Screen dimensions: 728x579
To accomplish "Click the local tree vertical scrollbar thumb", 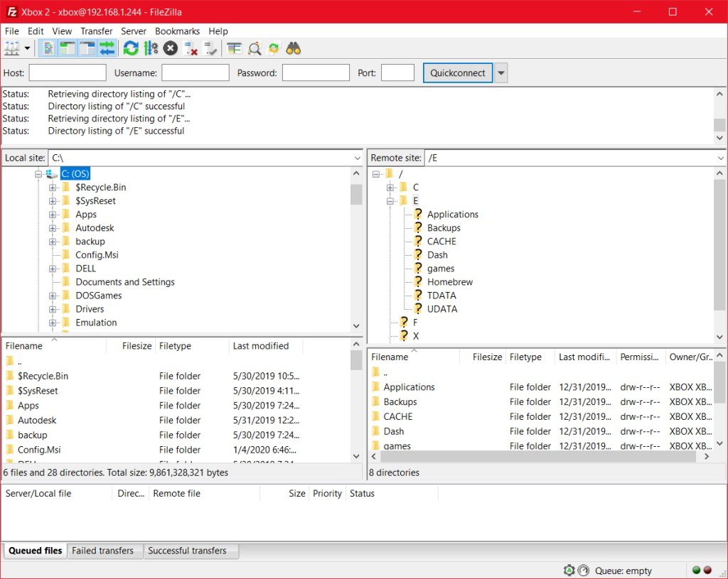I will coord(356,195).
